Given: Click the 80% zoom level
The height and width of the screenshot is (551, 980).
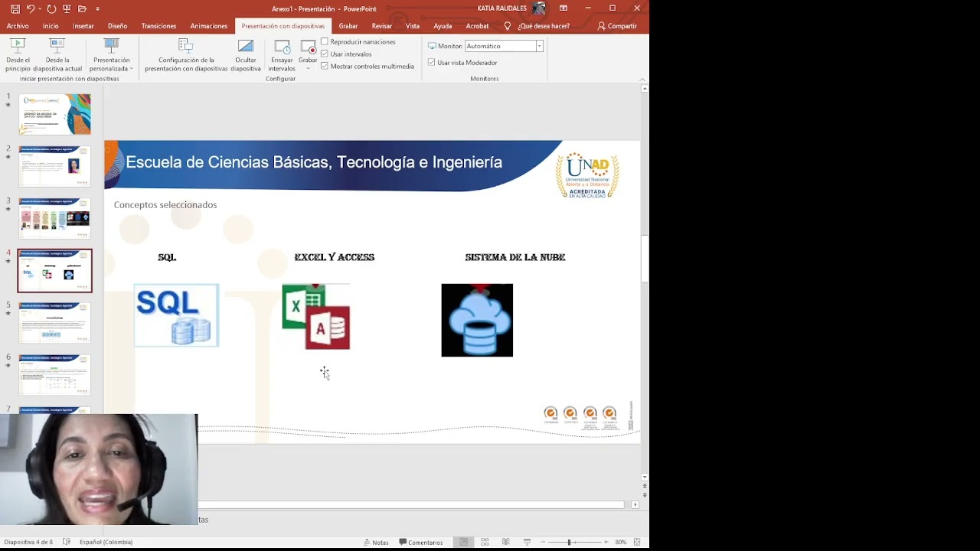Looking at the screenshot, I should [x=620, y=542].
